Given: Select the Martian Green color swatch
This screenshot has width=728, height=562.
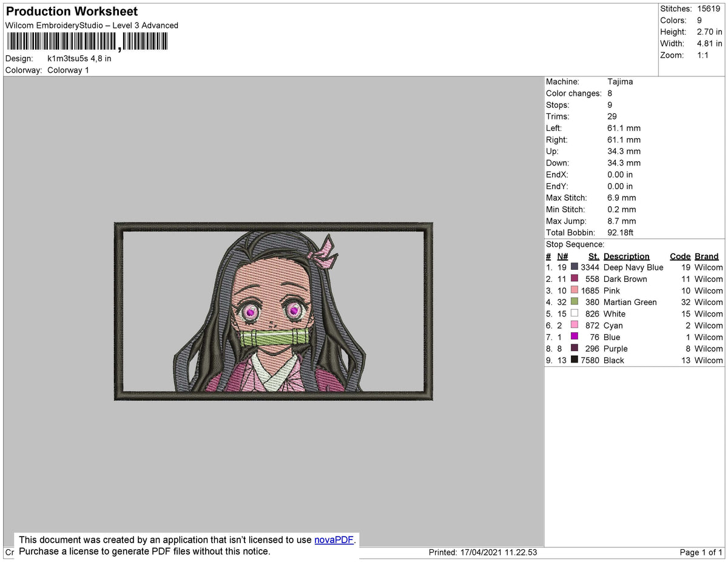Looking at the screenshot, I should coord(576,302).
